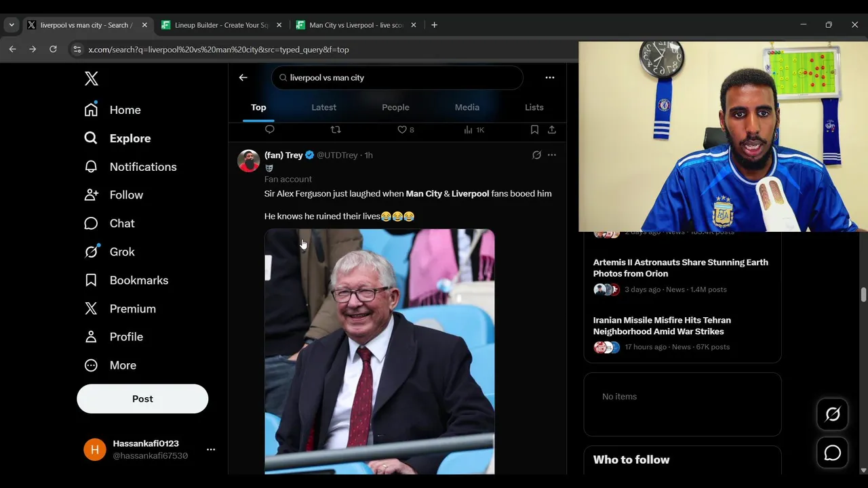The width and height of the screenshot is (868, 488).
Task: Close the liverpool vs man city browser tab
Action: [x=144, y=25]
